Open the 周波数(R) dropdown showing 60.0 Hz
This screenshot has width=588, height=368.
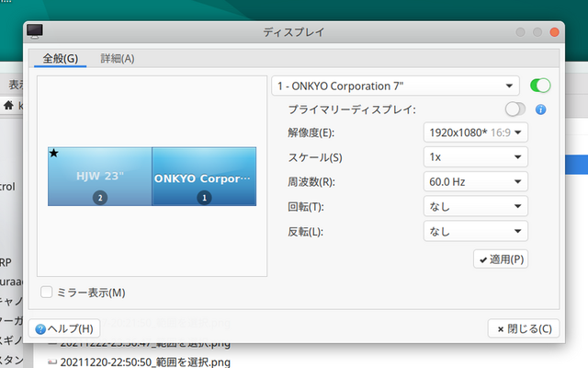[476, 182]
